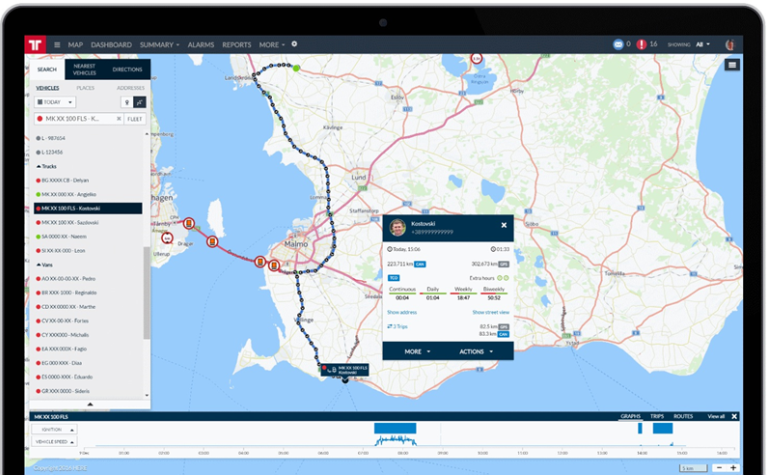Select vehicle L - 987654 in list
The height and width of the screenshot is (475, 767).
88,138
